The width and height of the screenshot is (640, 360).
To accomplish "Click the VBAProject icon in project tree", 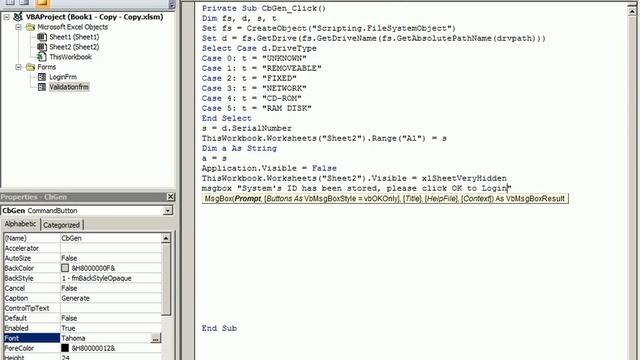I will tap(18, 17).
